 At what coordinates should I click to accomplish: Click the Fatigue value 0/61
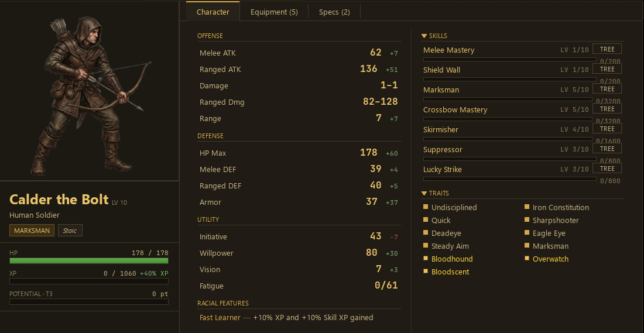click(386, 286)
